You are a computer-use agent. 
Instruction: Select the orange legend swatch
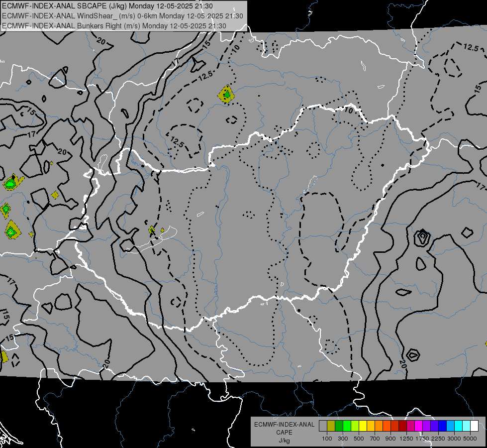coord(379,426)
